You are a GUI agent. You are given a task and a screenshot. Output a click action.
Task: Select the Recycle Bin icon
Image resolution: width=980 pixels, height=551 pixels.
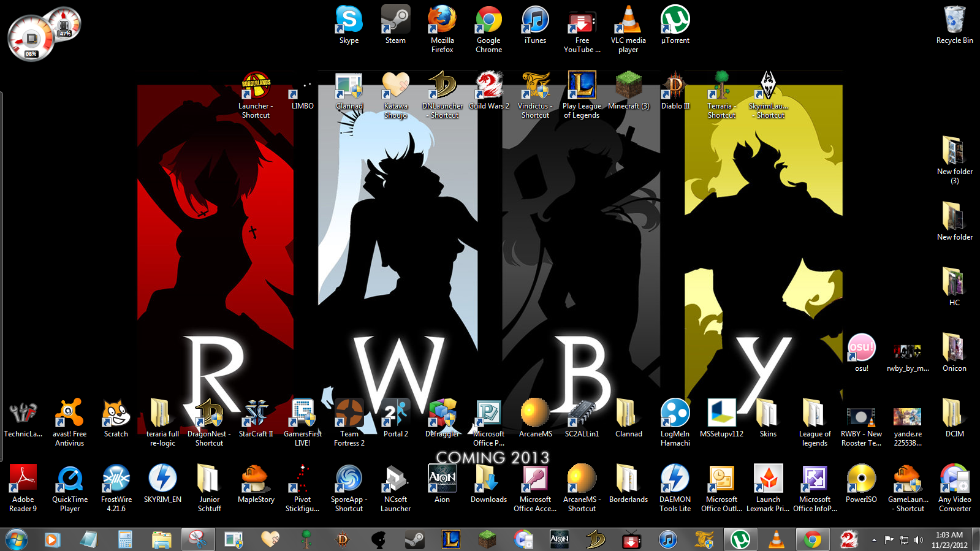click(954, 25)
